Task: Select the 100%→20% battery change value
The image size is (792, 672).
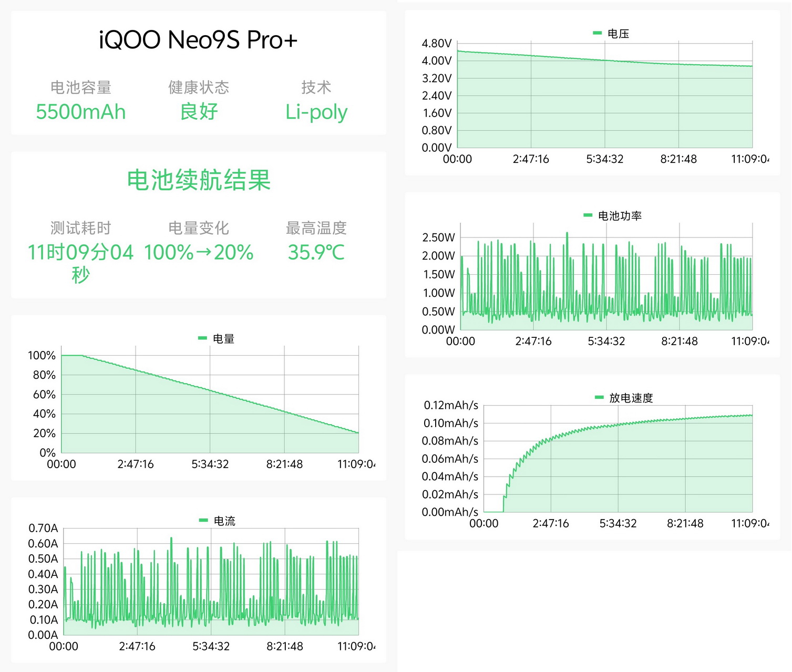Action: 199,253
